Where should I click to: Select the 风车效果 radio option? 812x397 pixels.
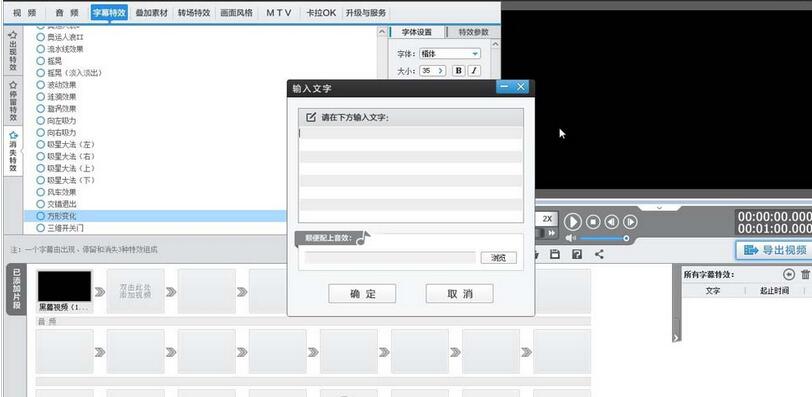click(x=40, y=192)
